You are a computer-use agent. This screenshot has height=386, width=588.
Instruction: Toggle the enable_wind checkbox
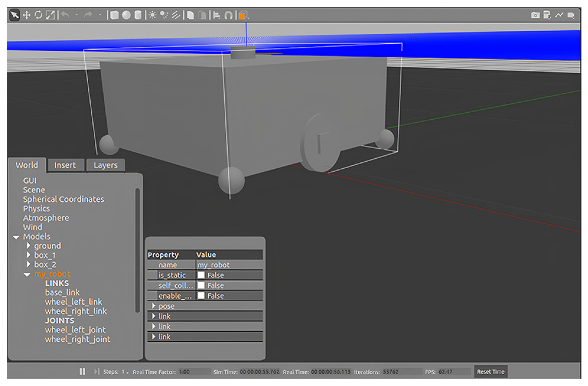point(201,295)
